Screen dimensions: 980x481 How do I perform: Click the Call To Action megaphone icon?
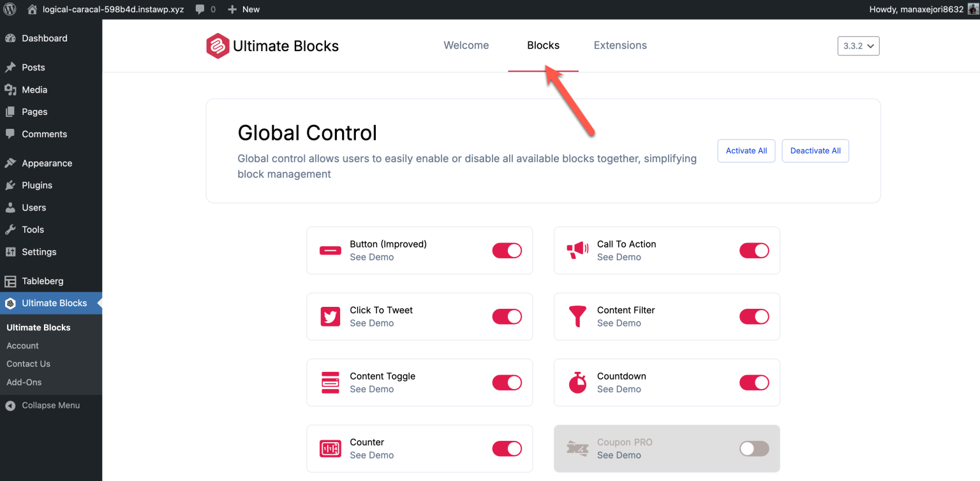tap(577, 250)
